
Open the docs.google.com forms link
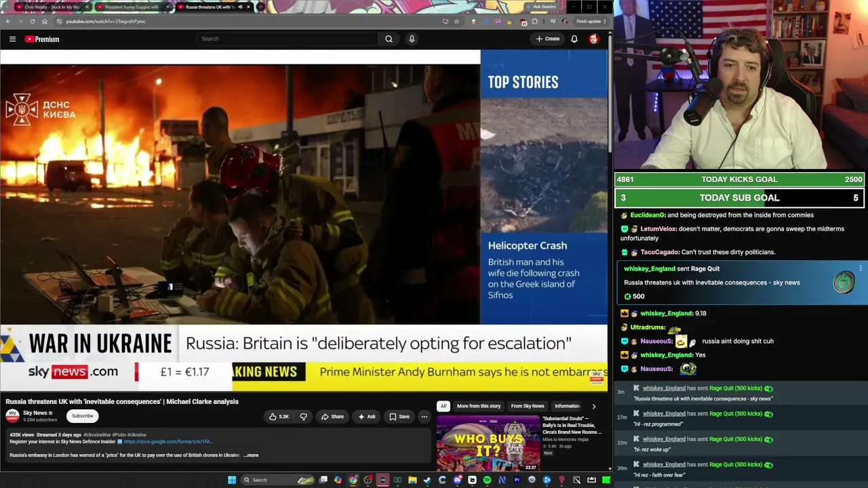tap(168, 442)
